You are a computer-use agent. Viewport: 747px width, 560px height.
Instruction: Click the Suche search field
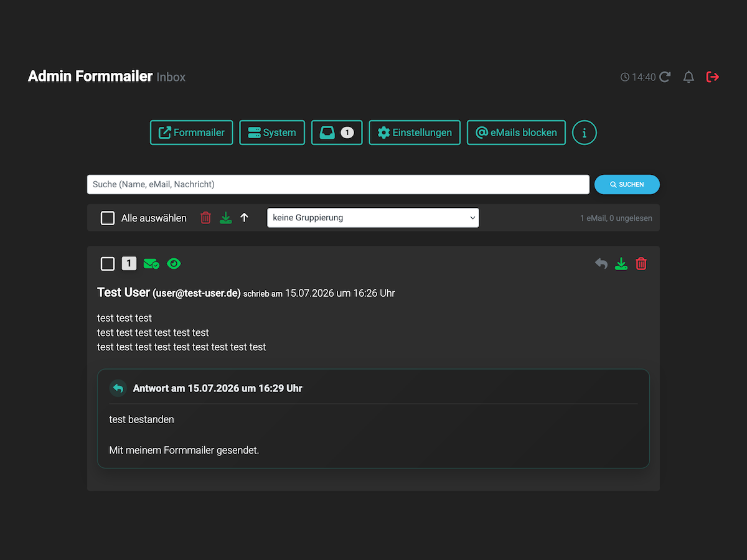(338, 184)
